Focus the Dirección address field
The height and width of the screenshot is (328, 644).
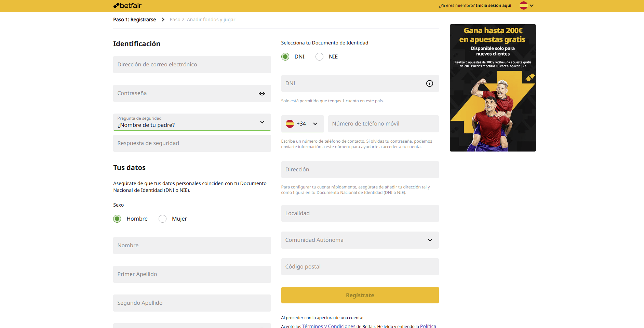point(360,170)
